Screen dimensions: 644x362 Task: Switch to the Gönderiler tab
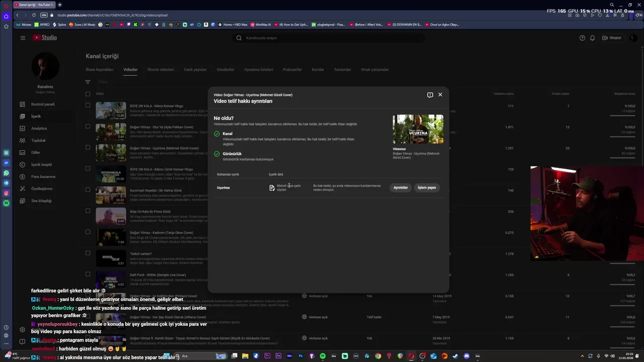pyautogui.click(x=225, y=69)
